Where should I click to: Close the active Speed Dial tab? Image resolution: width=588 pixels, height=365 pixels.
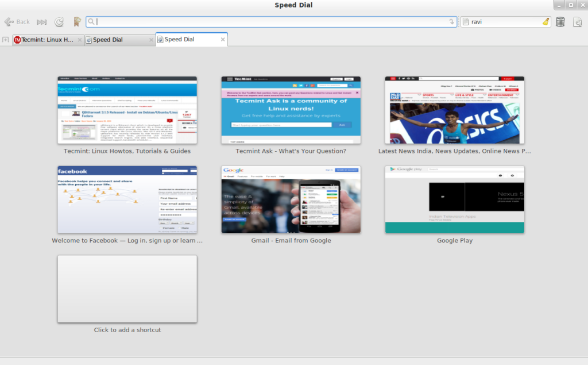(223, 39)
